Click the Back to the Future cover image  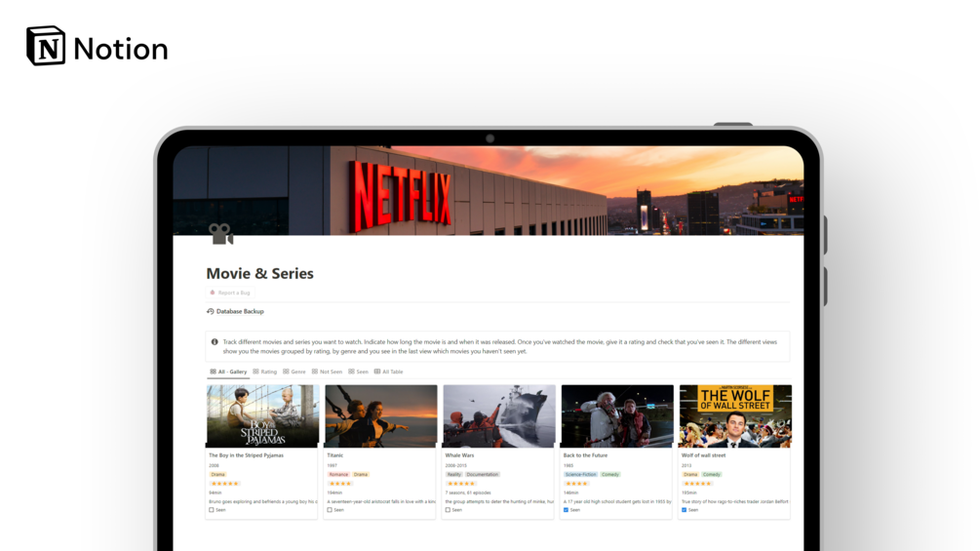point(617,416)
